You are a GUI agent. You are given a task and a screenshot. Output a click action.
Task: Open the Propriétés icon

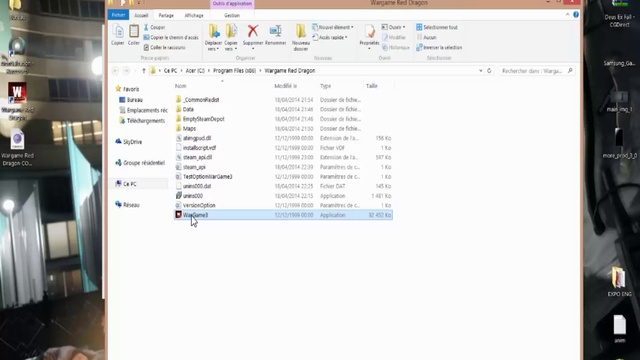[369, 37]
